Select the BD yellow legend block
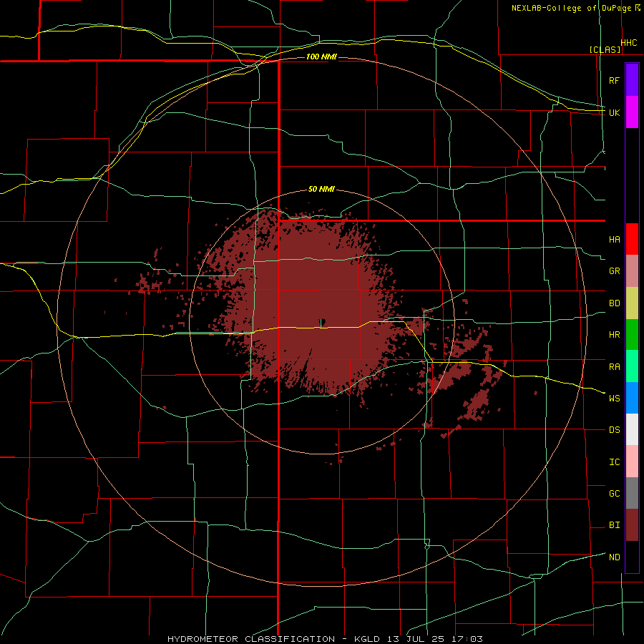The width and height of the screenshot is (644, 644). coord(632,303)
